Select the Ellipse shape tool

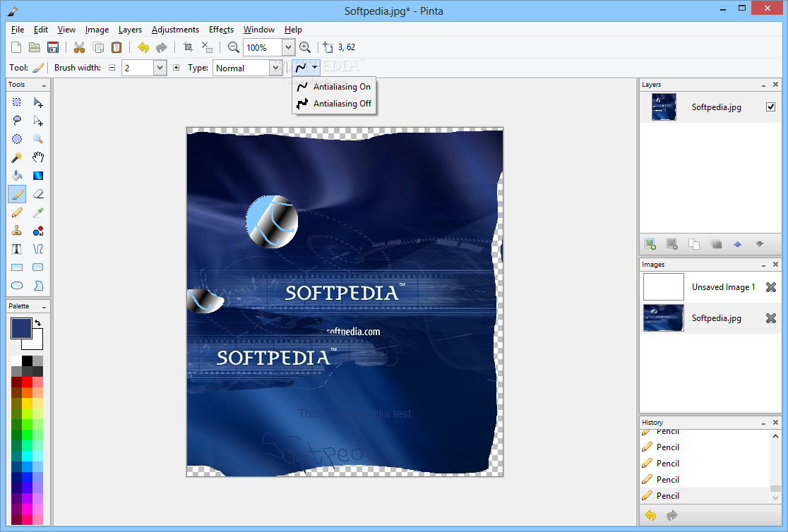pyautogui.click(x=16, y=285)
